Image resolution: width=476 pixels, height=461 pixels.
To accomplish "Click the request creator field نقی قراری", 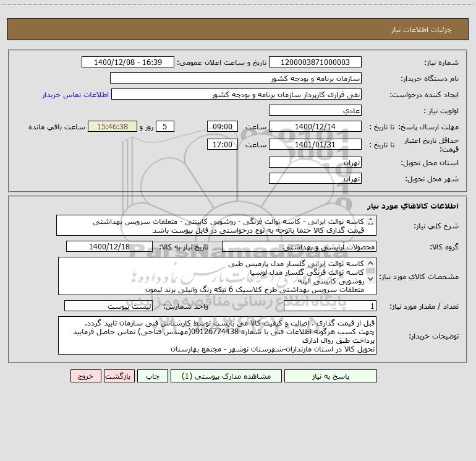I will click(237, 94).
